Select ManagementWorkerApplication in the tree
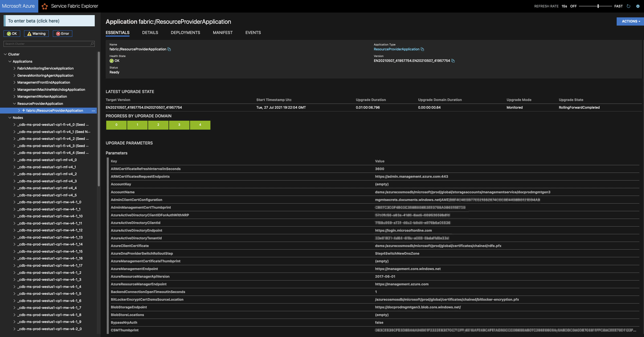The width and height of the screenshot is (644, 337). (42, 96)
